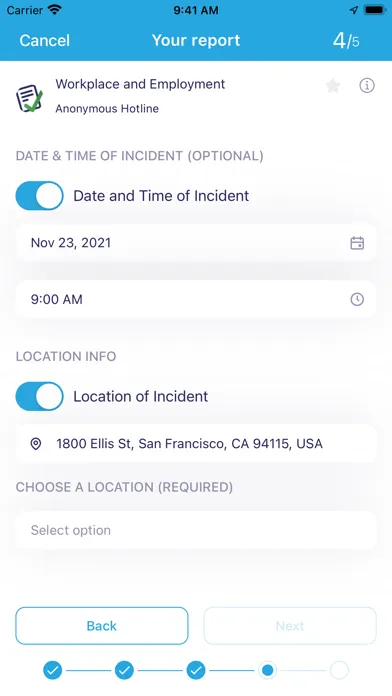Tap the first completed step checkmark
The width and height of the screenshot is (392, 696).
click(52, 670)
